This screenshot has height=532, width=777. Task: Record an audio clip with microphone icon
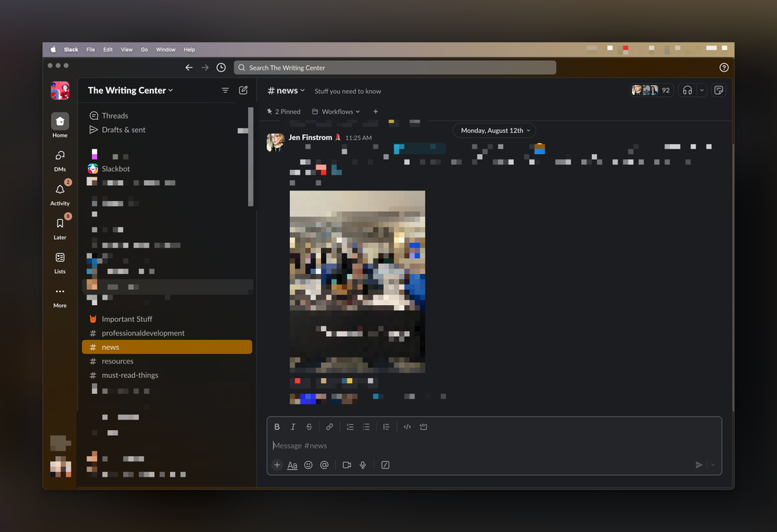click(x=363, y=465)
